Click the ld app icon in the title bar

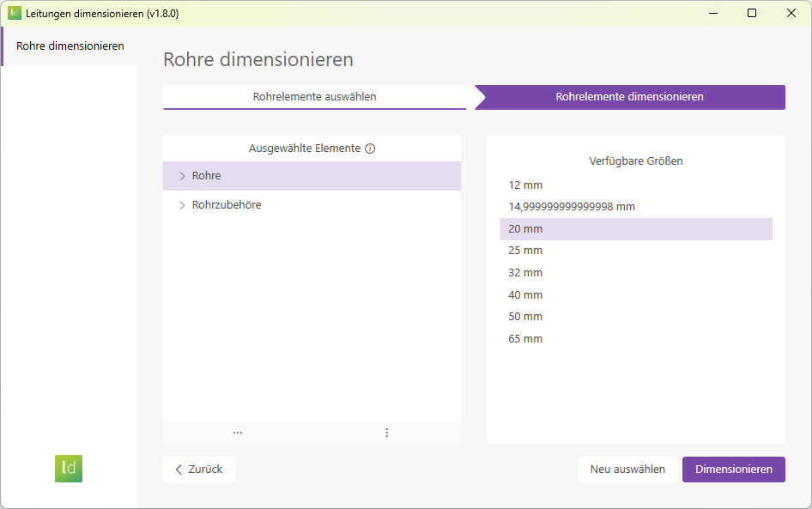pos(14,13)
